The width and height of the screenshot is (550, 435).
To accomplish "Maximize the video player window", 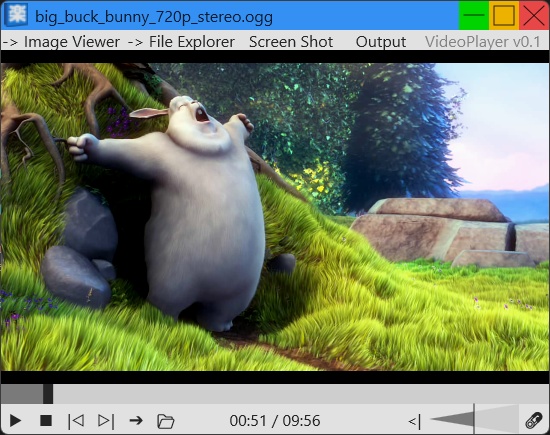I will pos(504,15).
